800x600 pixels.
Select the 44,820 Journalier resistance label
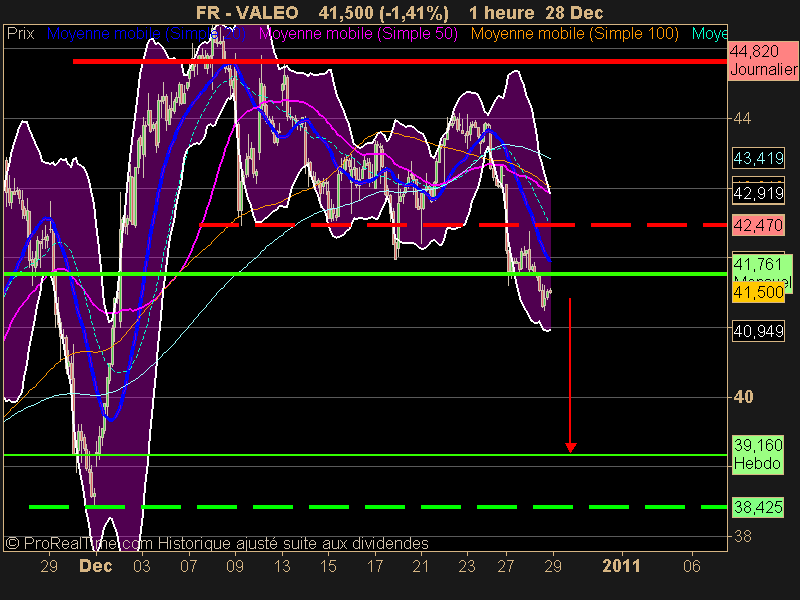tap(763, 60)
